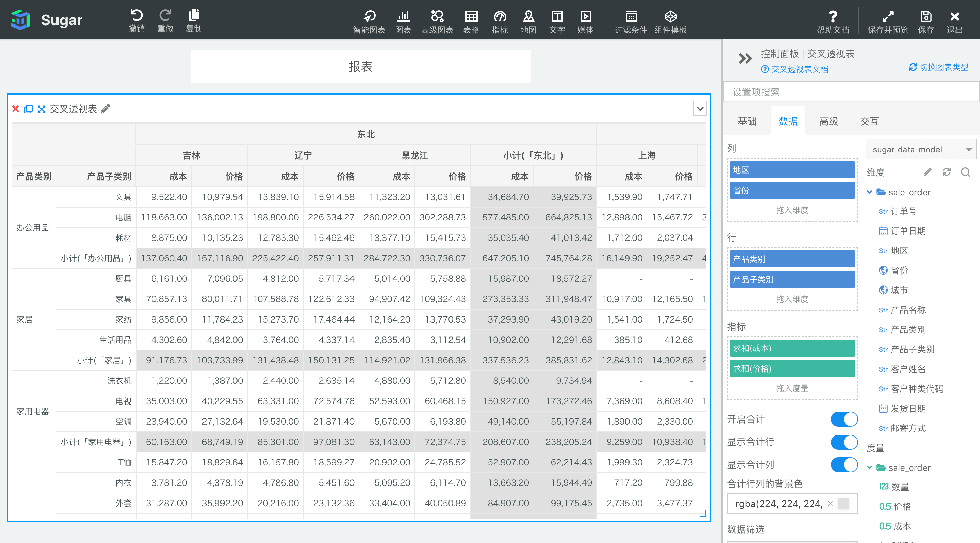Click the 求和(价格) indicator chip
Screen dimensions: 980x543
click(792, 368)
